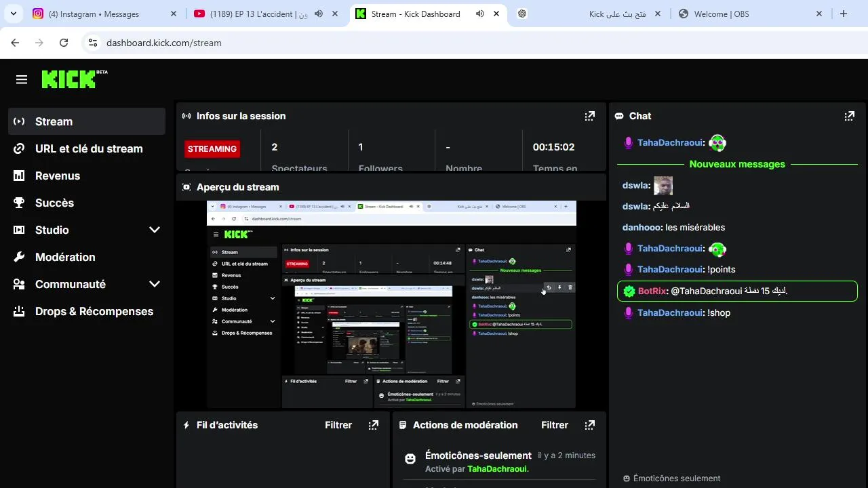Click the Stream broadcast icon in sidebar
This screenshot has width=868, height=488.
coord(19,121)
